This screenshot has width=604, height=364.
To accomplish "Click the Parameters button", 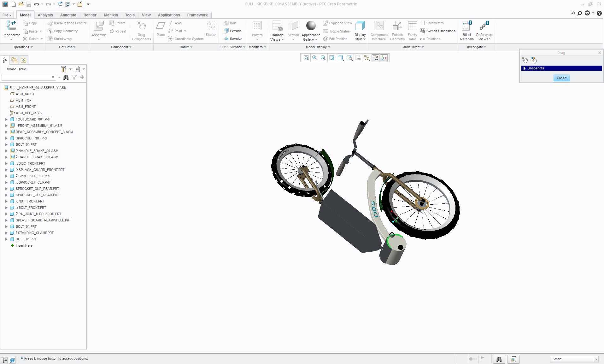I will coord(432,23).
